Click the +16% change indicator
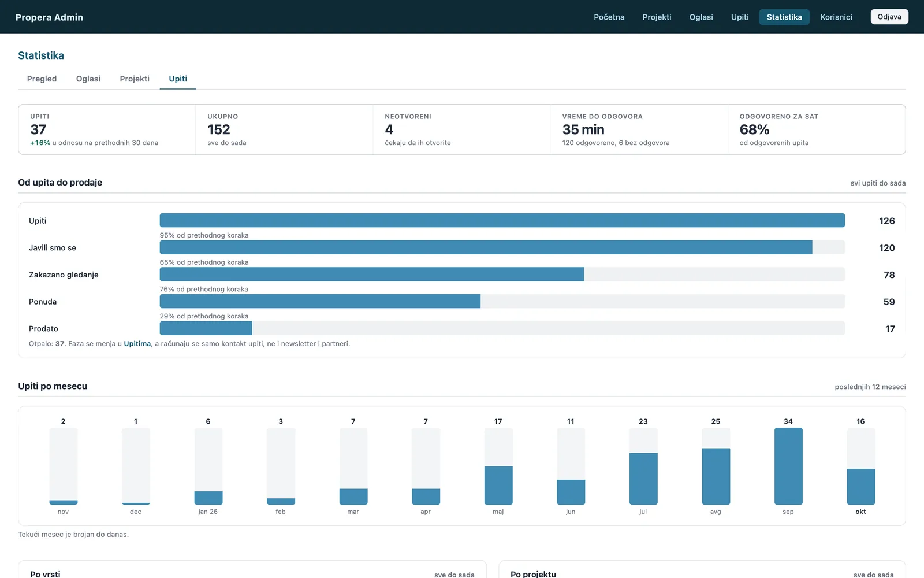The image size is (924, 578). pos(40,143)
